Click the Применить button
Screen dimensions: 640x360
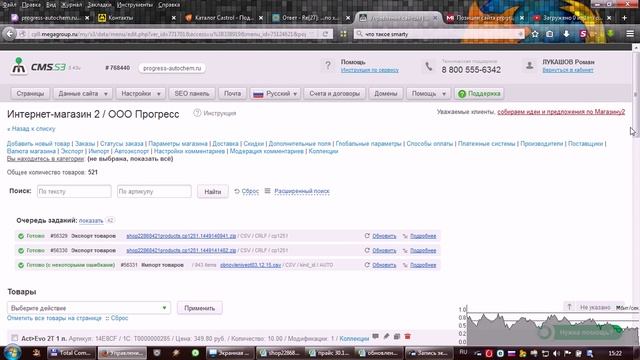[x=200, y=308]
